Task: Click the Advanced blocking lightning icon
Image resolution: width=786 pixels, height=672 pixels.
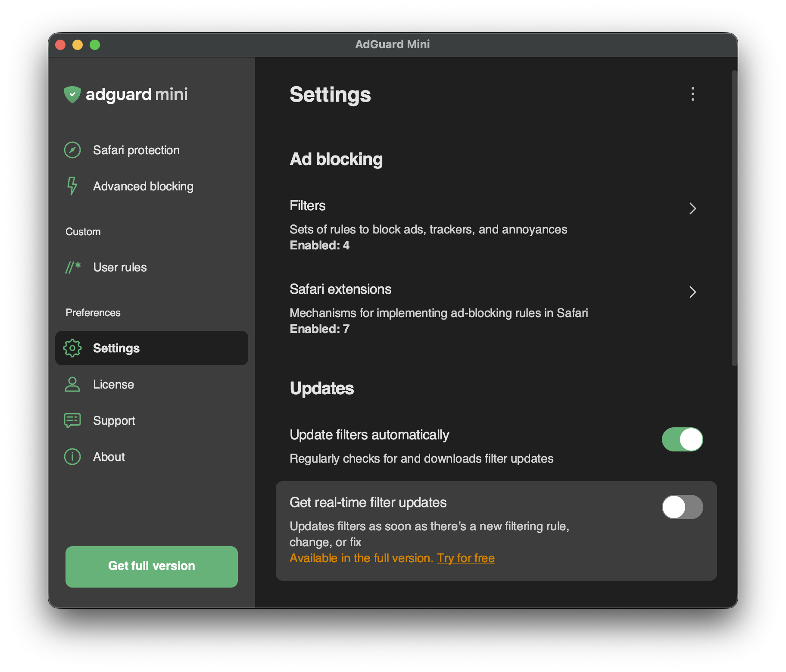Action: tap(72, 186)
